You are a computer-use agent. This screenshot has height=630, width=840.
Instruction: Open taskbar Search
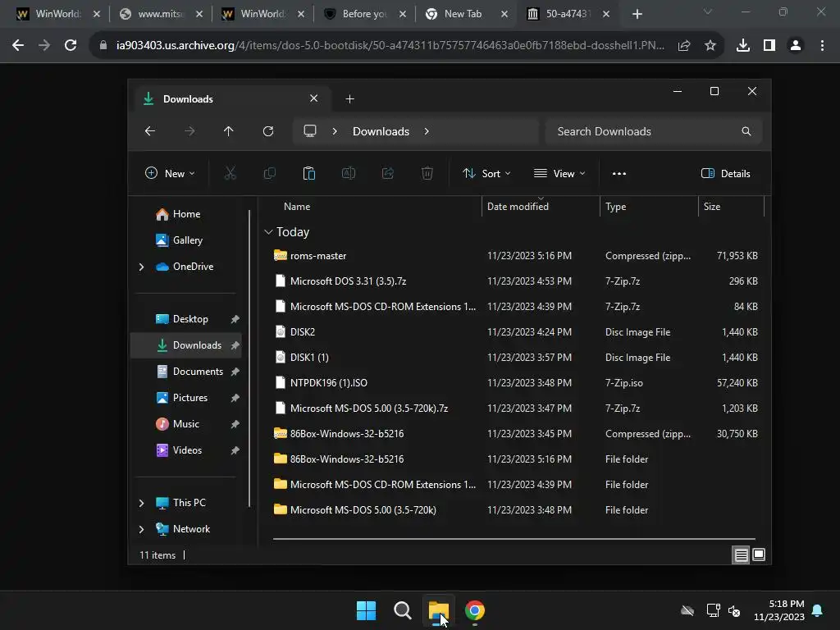[x=402, y=610]
